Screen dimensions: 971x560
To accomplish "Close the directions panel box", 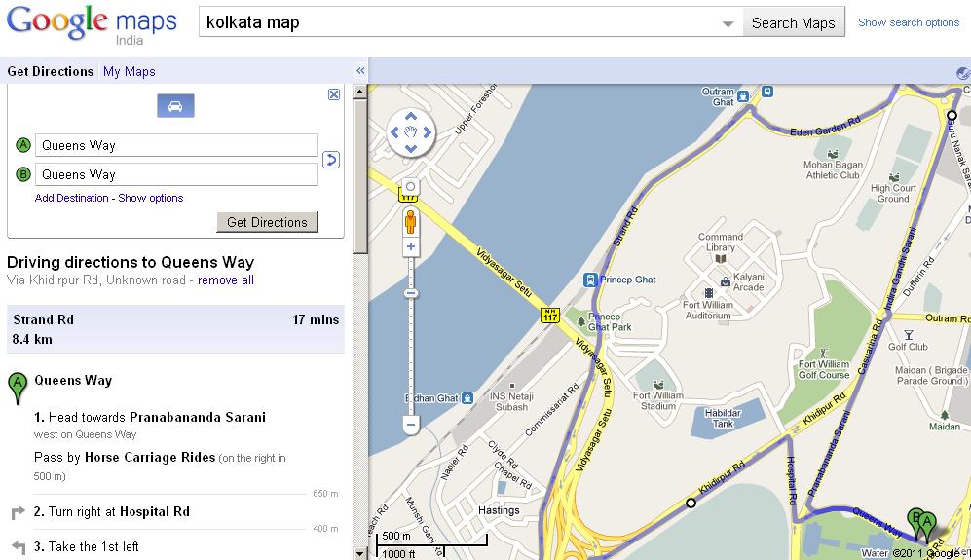I will tap(334, 94).
